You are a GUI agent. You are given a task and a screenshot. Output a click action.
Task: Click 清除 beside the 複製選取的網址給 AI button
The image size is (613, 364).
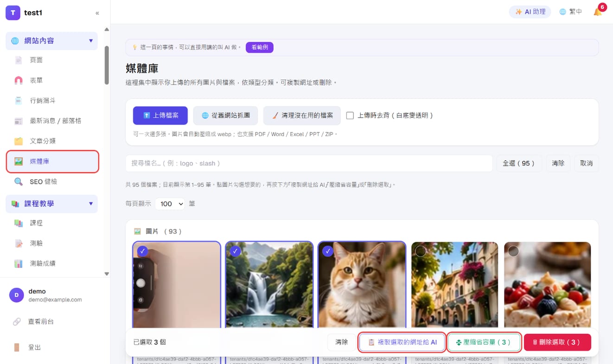[x=342, y=342]
